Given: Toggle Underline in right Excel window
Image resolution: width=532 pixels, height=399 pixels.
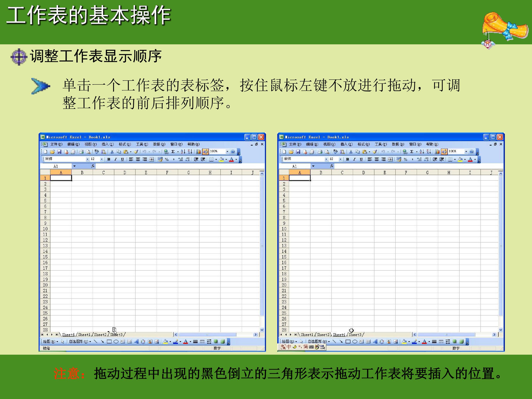Looking at the screenshot, I should [x=361, y=159].
